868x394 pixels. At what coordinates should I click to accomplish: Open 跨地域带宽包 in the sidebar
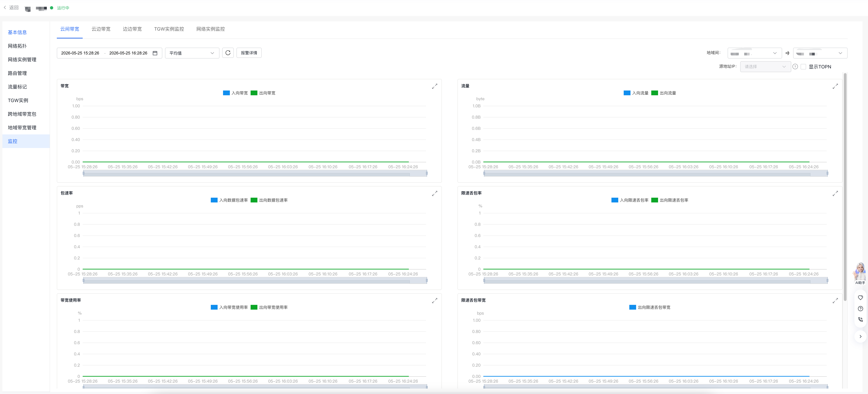tap(26, 114)
